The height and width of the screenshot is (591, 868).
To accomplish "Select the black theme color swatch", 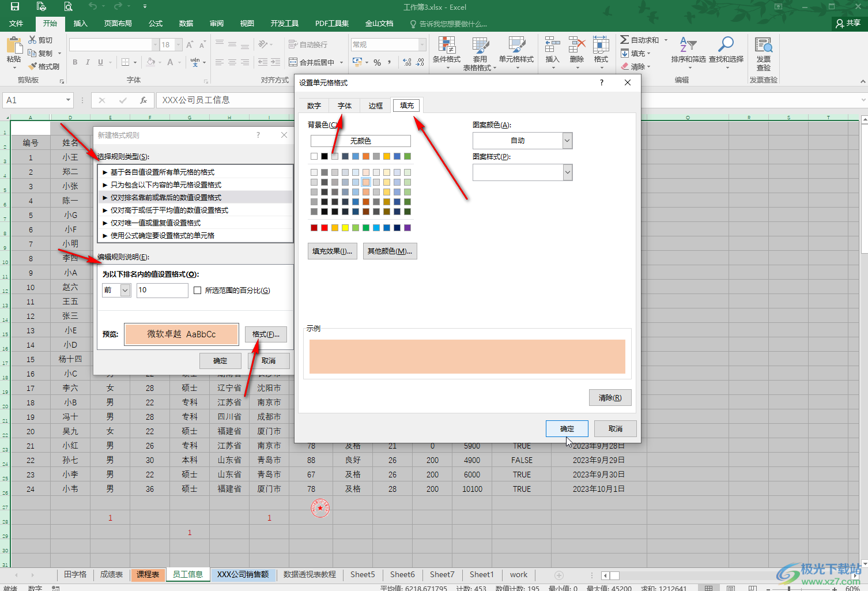I will pos(324,156).
